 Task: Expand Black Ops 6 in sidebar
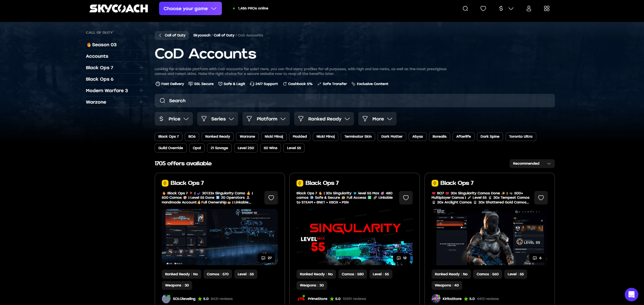(141, 79)
